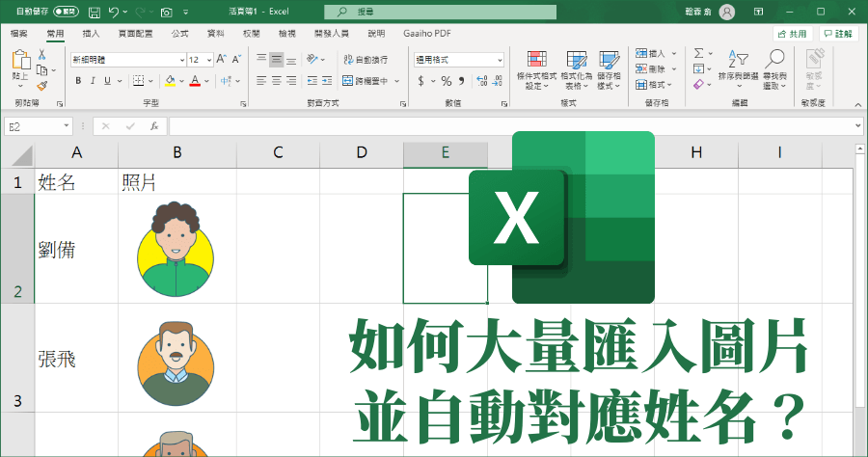Click the AutoSum sigma icon

point(699,53)
